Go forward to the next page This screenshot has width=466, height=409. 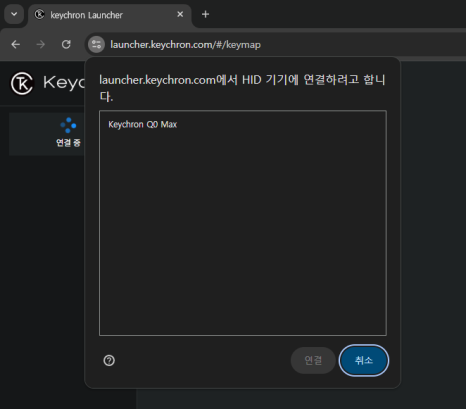click(41, 44)
